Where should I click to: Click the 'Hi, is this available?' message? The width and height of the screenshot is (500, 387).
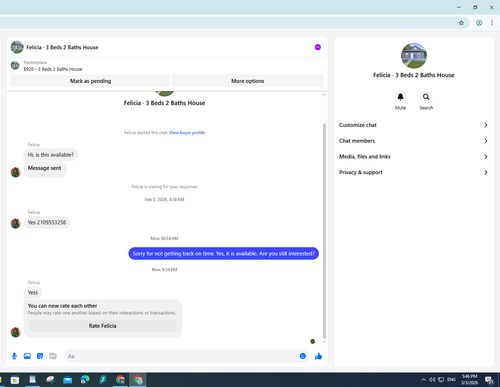(51, 155)
